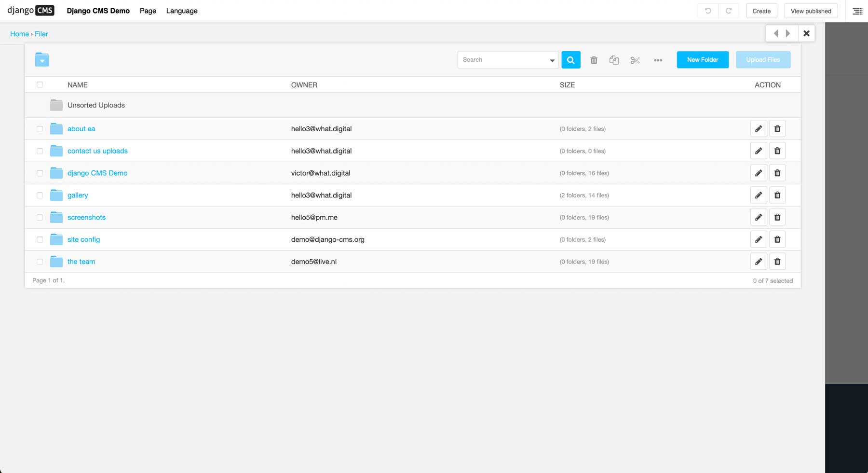
Task: Click the New Folder button
Action: coord(702,60)
